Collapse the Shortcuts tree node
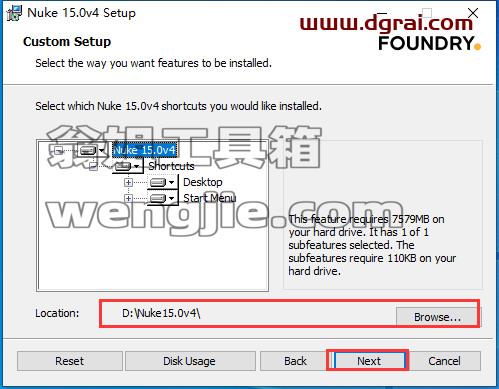The height and width of the screenshot is (389, 499). pos(93,166)
